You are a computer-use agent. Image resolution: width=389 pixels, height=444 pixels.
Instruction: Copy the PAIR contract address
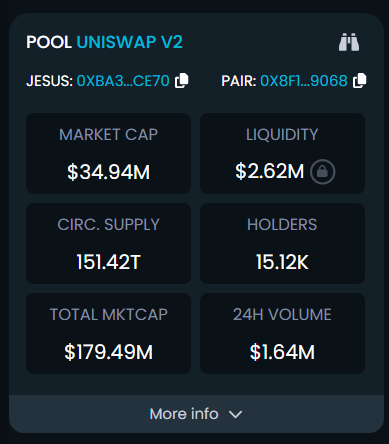pos(360,81)
